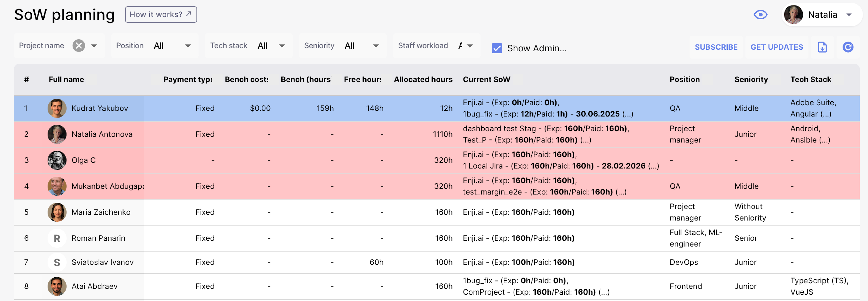Select the name Kudrat Yakubov
This screenshot has height=301, width=868.
click(x=100, y=108)
